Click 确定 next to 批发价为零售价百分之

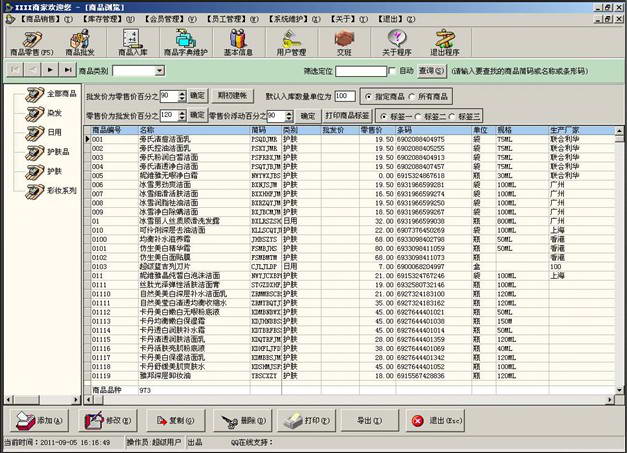197,96
